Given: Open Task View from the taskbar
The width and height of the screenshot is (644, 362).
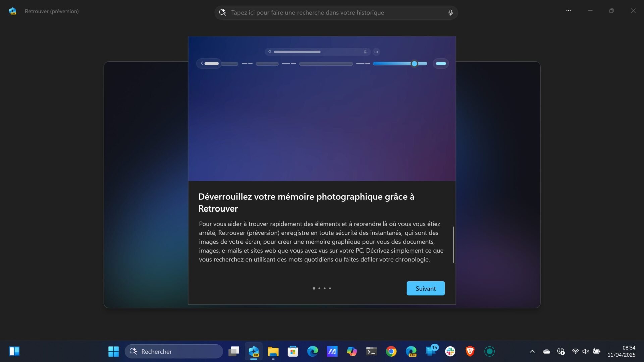Looking at the screenshot, I should [x=234, y=351].
